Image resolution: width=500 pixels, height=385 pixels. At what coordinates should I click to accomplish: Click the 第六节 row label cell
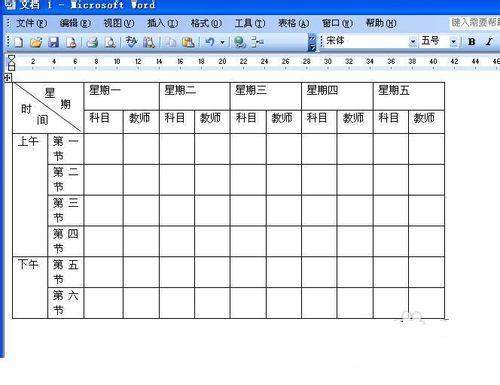[66, 303]
